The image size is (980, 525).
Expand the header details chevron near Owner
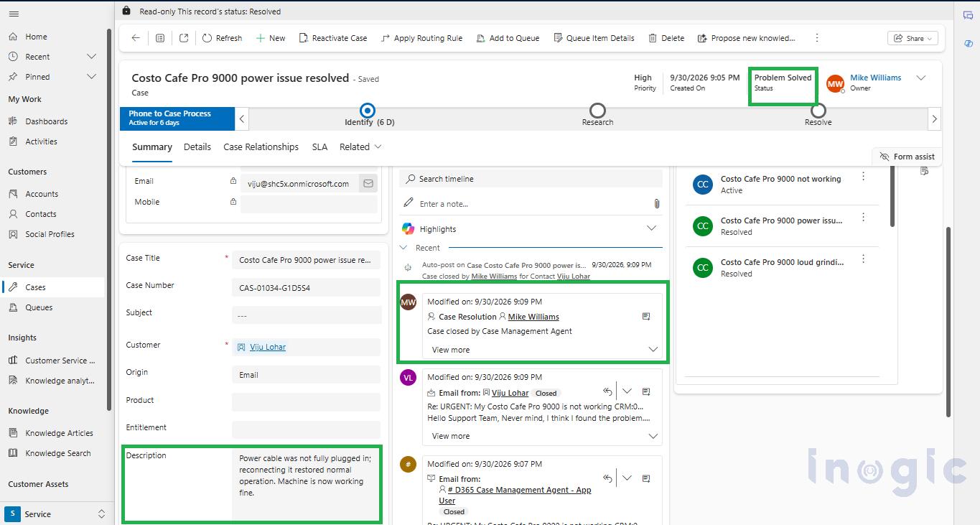pyautogui.click(x=921, y=78)
